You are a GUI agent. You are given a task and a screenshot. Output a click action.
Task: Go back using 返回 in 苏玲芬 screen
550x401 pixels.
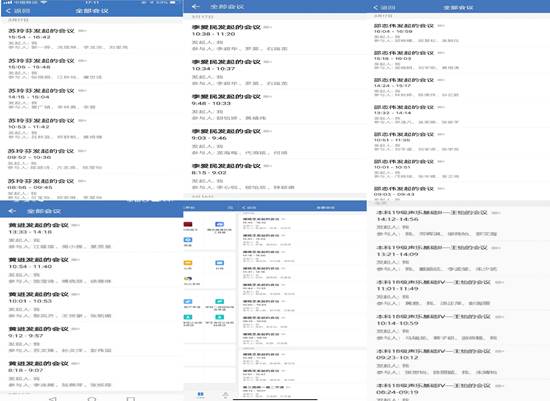(18, 11)
